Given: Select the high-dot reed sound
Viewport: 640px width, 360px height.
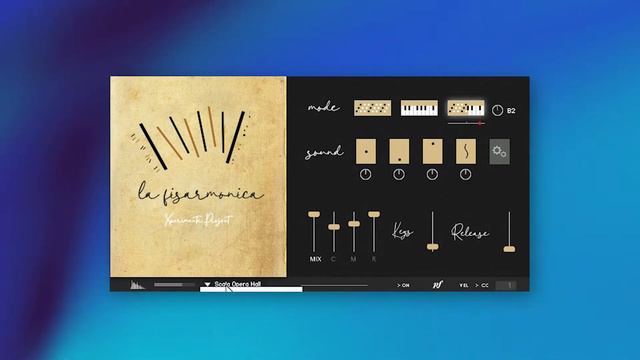Looking at the screenshot, I should click(432, 151).
